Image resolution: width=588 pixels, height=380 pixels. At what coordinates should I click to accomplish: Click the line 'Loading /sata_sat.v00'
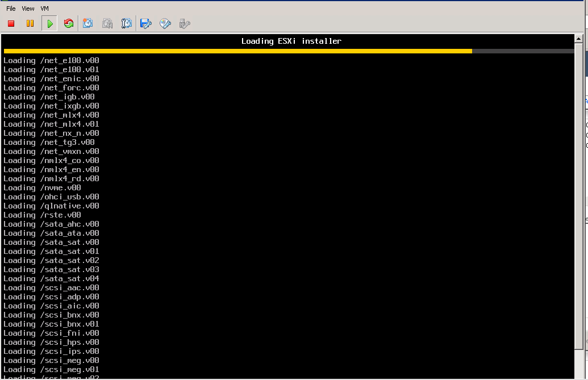[x=51, y=242]
